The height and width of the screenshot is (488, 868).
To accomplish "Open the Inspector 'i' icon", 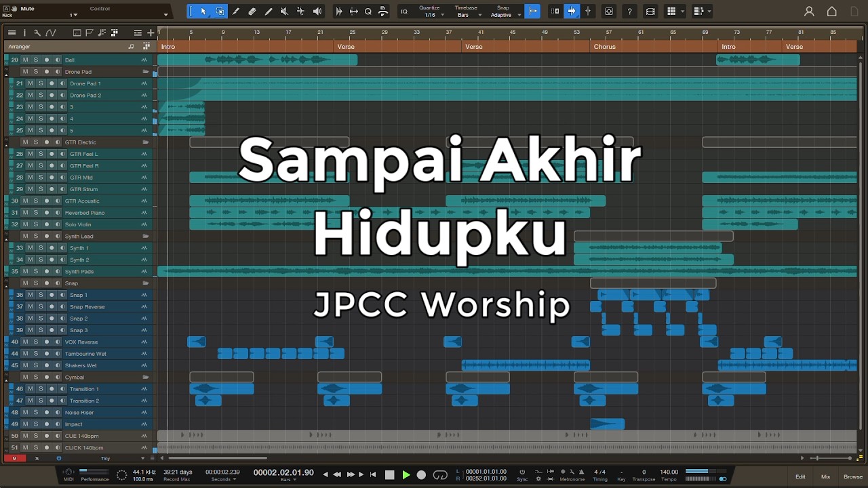I will (x=24, y=33).
